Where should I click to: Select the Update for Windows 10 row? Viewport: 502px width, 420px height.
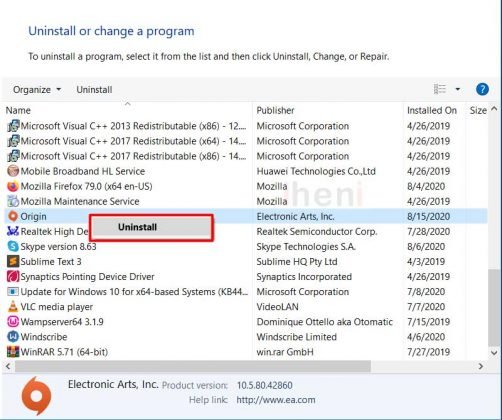tap(246, 292)
